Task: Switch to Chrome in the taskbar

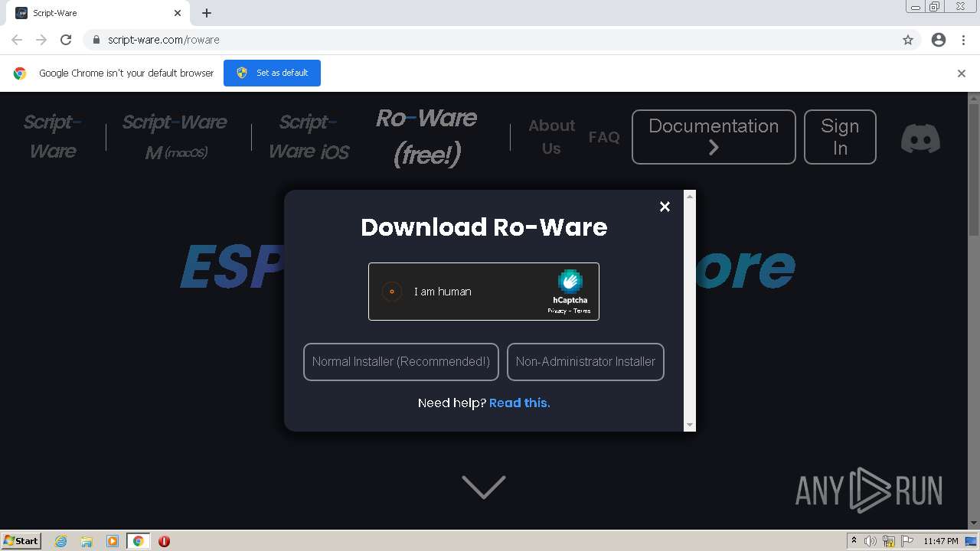Action: pyautogui.click(x=138, y=541)
